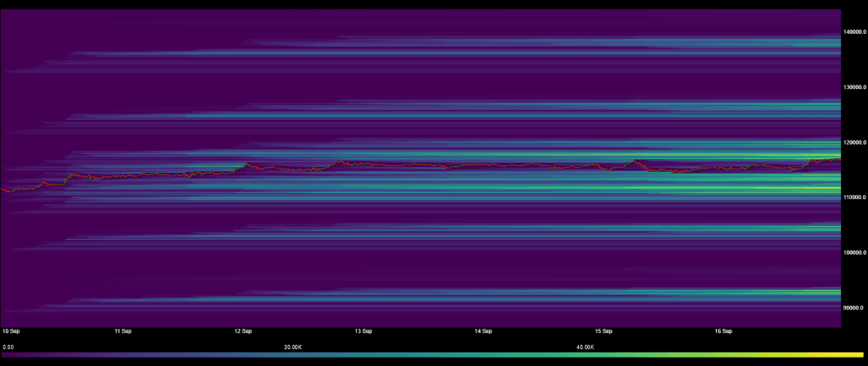Click the 140000.0 price axis label
The image size is (868, 366).
pos(854,32)
